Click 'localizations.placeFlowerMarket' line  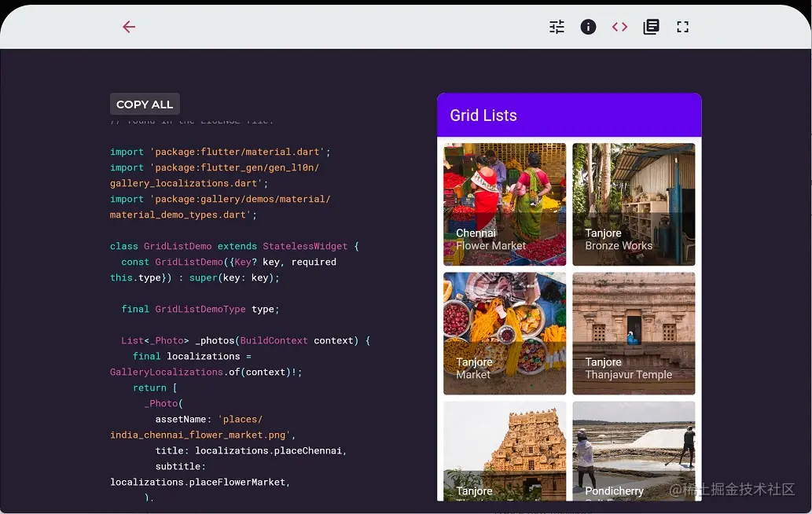[x=200, y=483]
